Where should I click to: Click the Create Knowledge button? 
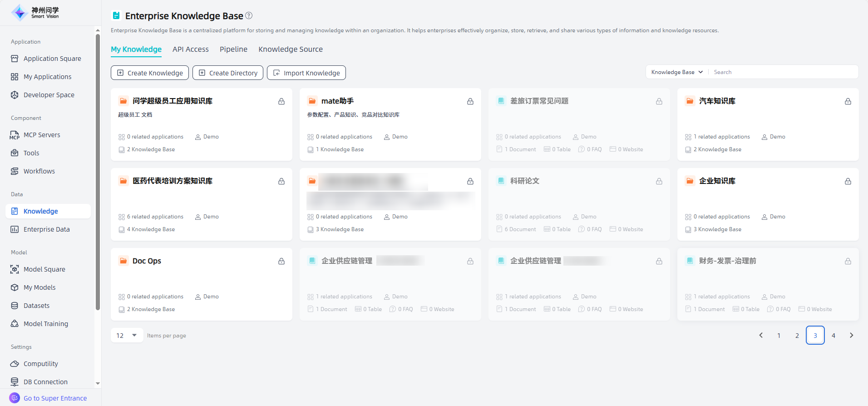(150, 73)
